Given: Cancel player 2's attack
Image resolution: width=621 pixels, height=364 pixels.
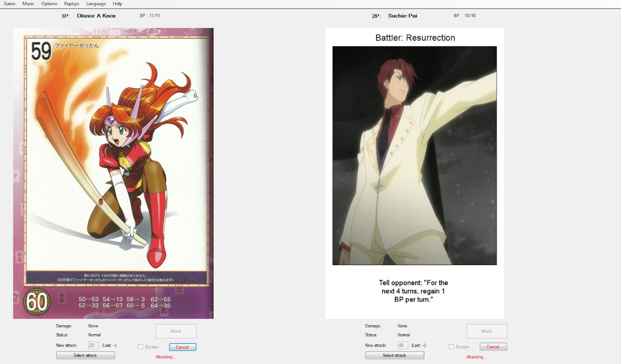Looking at the screenshot, I should [493, 347].
